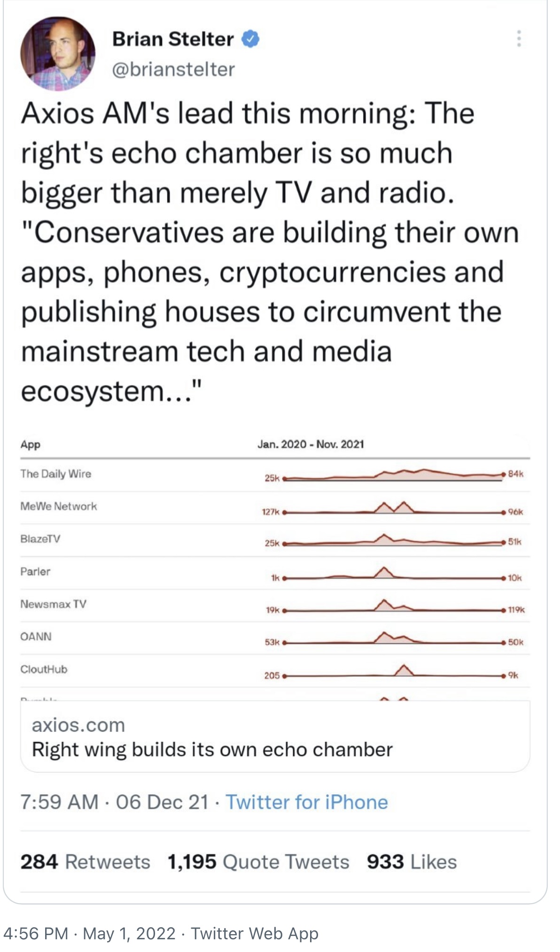
Task: View the 1,195 Quote Tweets list
Action: point(258,862)
